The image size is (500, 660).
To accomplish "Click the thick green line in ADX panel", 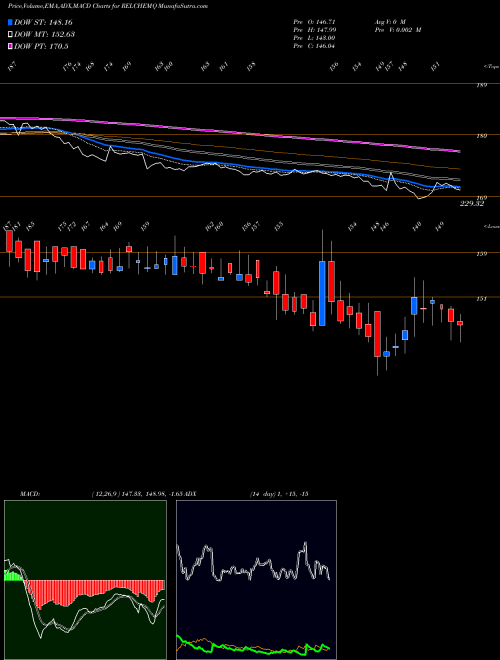I will (253, 648).
